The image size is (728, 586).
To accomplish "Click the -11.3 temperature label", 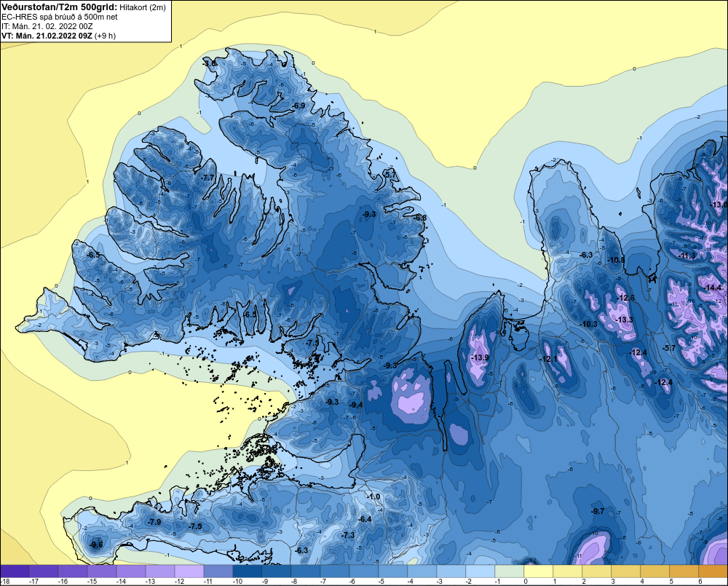I will tap(687, 256).
